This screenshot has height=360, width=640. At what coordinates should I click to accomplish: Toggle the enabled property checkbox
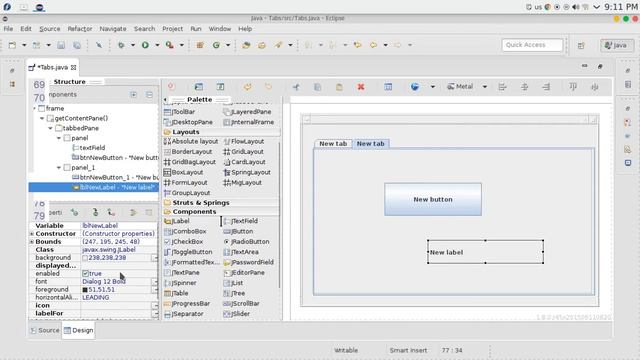(85, 273)
